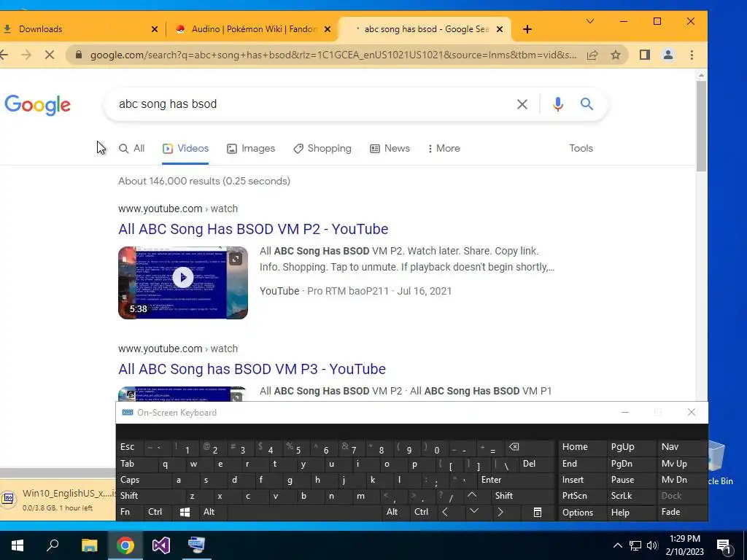
Task: Open the Win10_EnglishUS download item
Action: click(57, 499)
